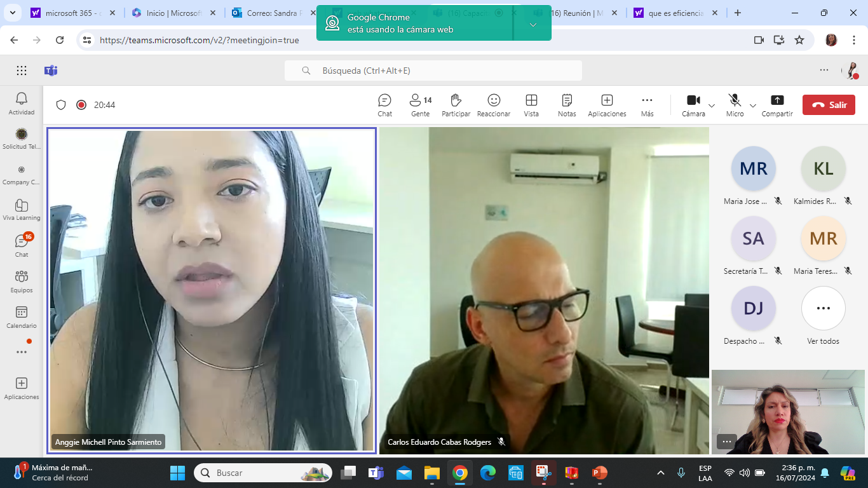868x488 pixels.
Task: Change layout with Vista button
Action: coord(531,105)
